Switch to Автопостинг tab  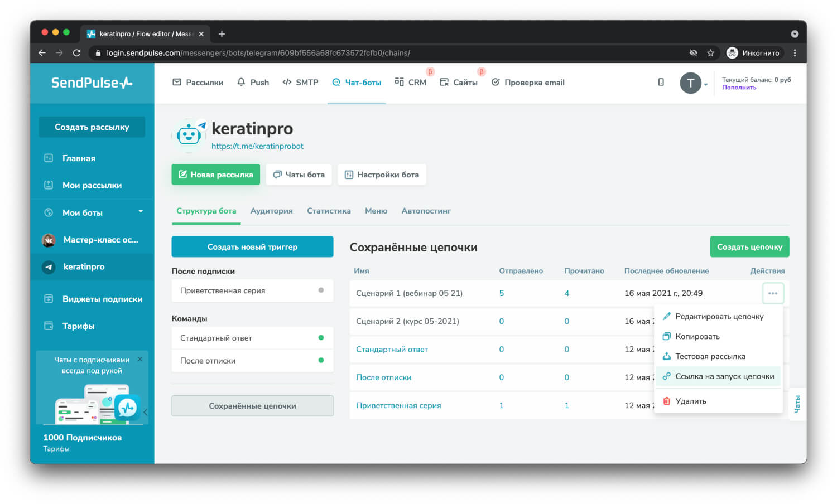[x=426, y=211]
